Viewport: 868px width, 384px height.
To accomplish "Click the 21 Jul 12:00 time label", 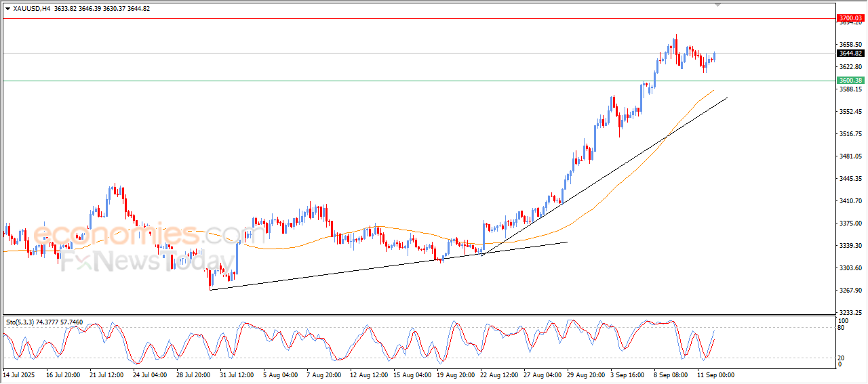I will [106, 375].
